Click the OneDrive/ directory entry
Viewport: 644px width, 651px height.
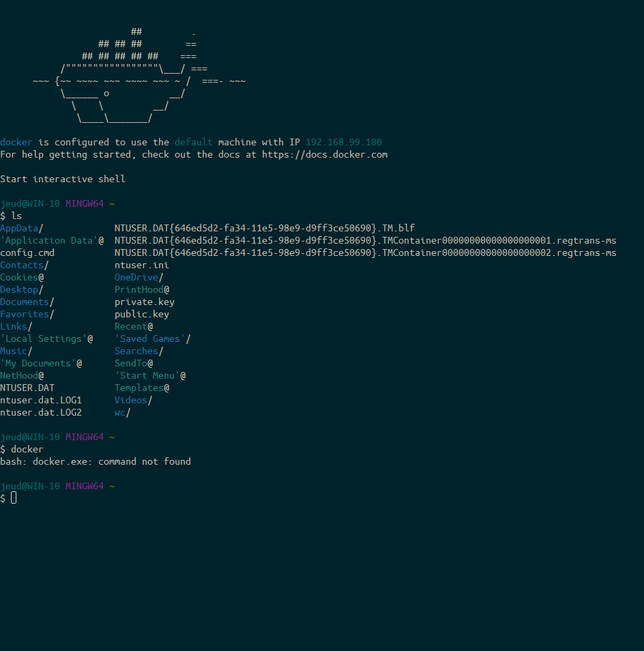pyautogui.click(x=139, y=277)
